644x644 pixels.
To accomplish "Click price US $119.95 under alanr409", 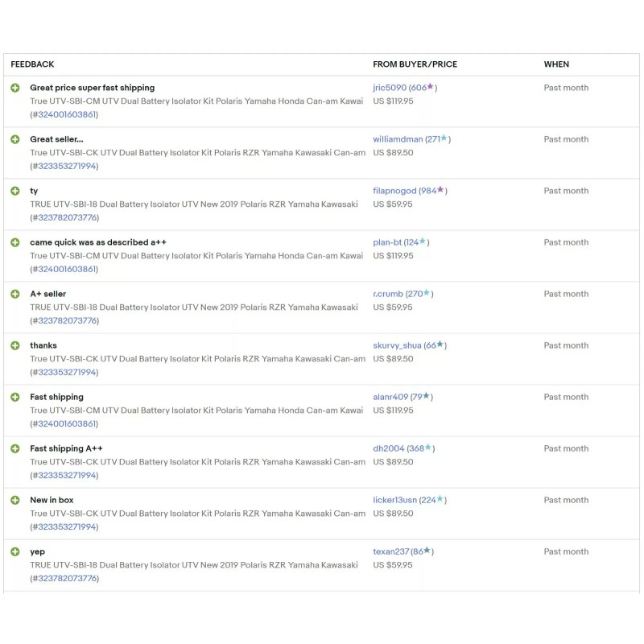I will [x=393, y=411].
